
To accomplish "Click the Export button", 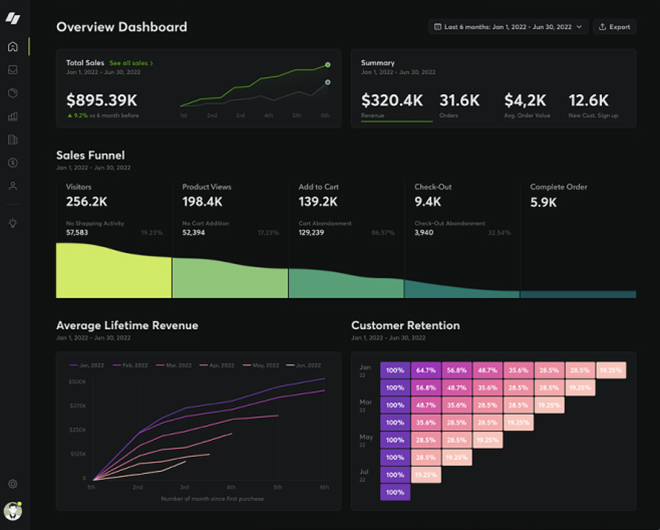I will coord(615,27).
